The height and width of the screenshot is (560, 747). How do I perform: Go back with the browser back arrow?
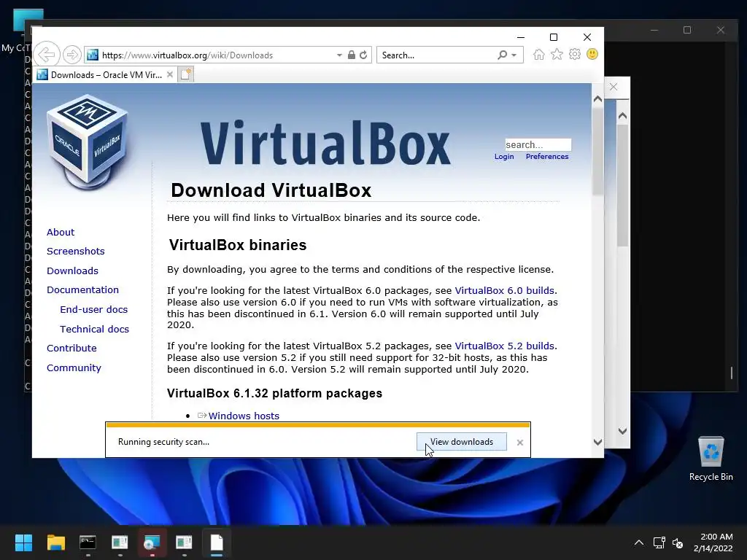point(47,55)
